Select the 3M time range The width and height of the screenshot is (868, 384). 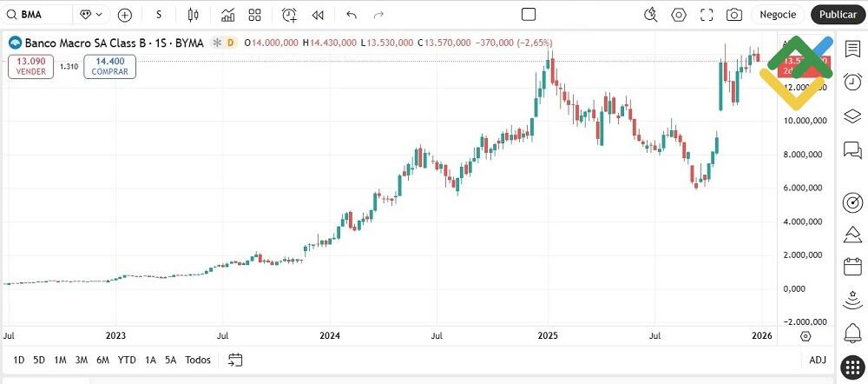click(x=82, y=361)
